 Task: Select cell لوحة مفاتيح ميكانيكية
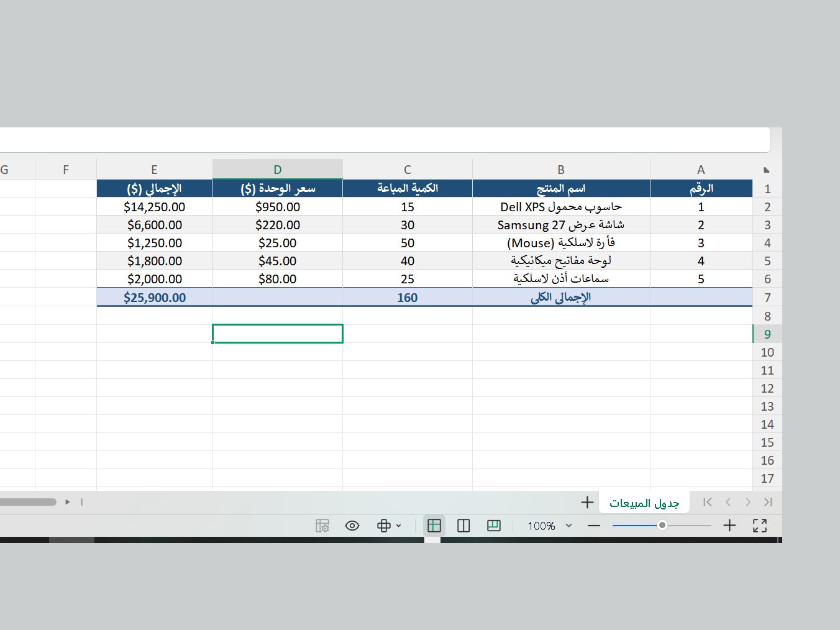click(x=561, y=261)
